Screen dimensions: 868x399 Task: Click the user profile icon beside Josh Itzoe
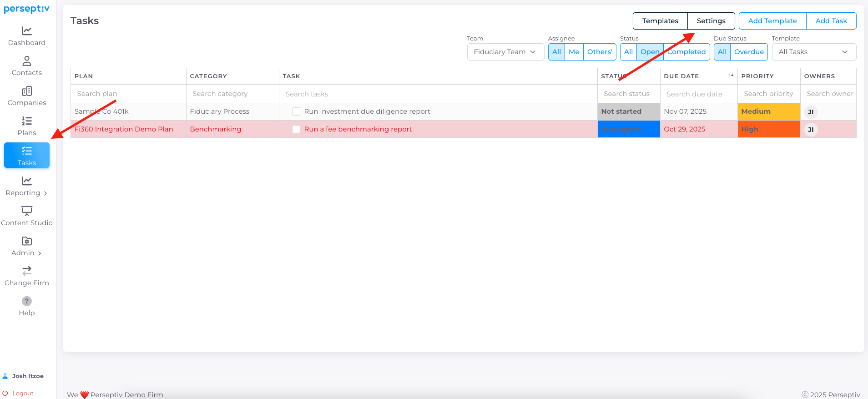[x=5, y=376]
